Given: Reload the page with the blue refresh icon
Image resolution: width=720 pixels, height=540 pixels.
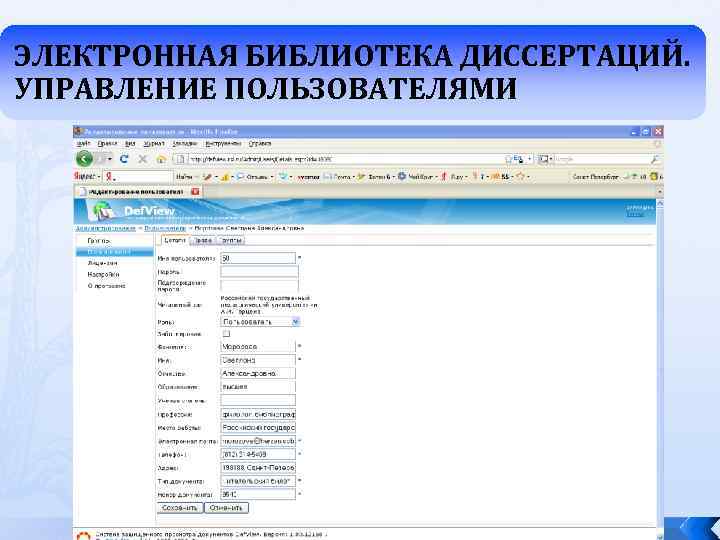Looking at the screenshot, I should tap(124, 159).
